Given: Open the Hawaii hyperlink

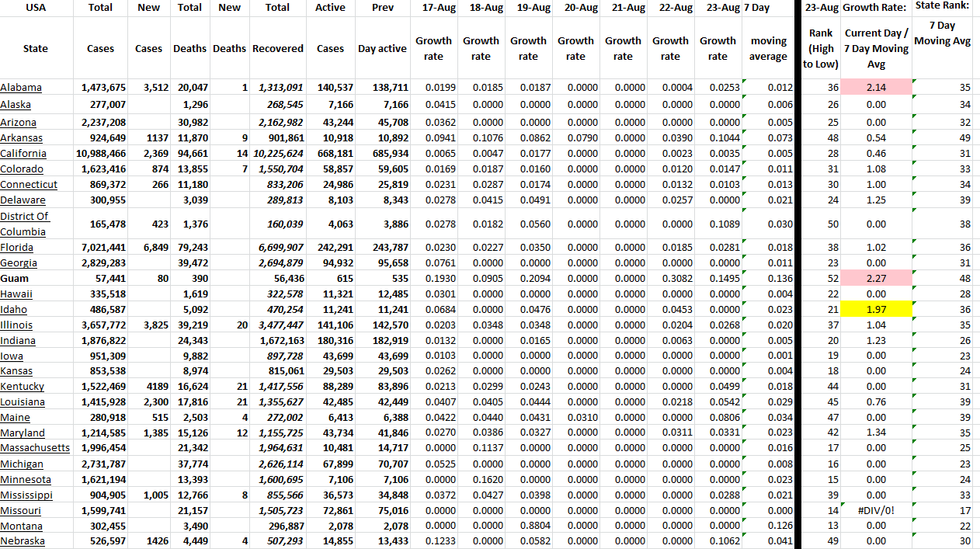Looking at the screenshot, I should point(16,294).
